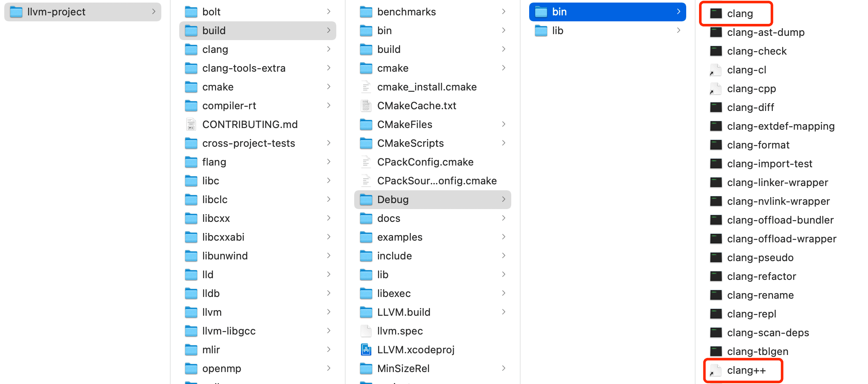Select the clang-extdef-mapping file name
Screen dimensions: 868x384
pos(781,126)
